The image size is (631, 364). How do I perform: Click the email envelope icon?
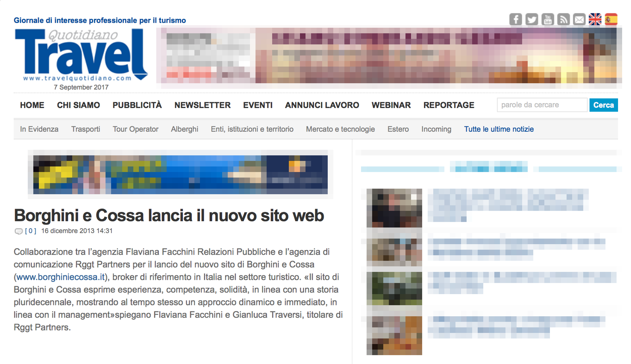coord(579,19)
